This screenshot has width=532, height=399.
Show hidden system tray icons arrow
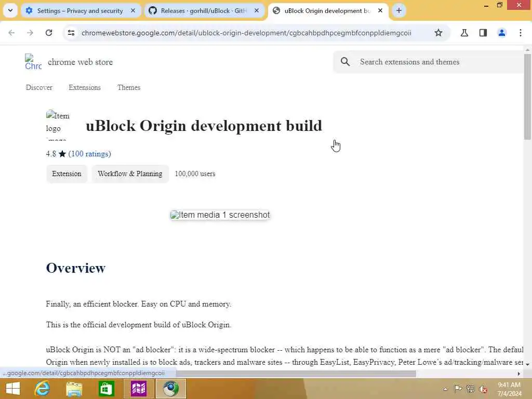(445, 389)
